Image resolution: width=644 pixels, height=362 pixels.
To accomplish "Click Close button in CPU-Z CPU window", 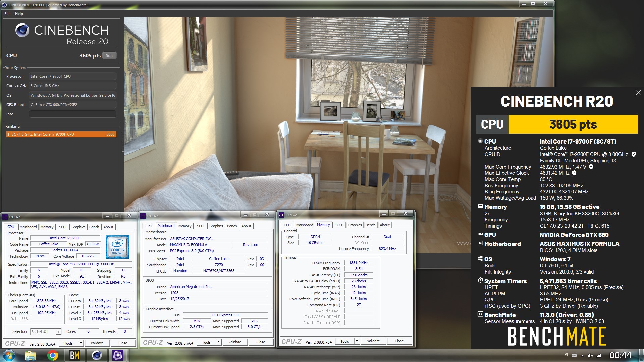I will (x=123, y=343).
